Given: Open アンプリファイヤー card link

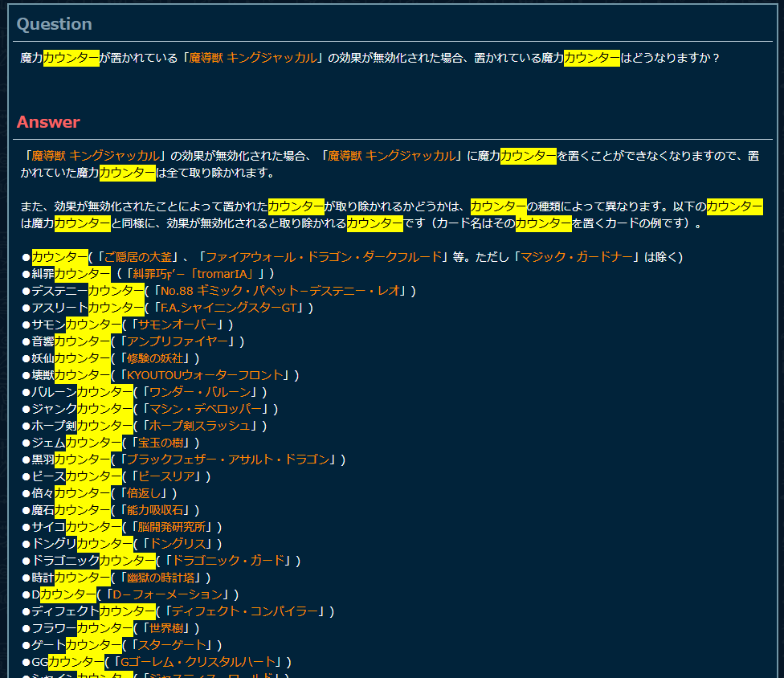Looking at the screenshot, I should pyautogui.click(x=178, y=341).
